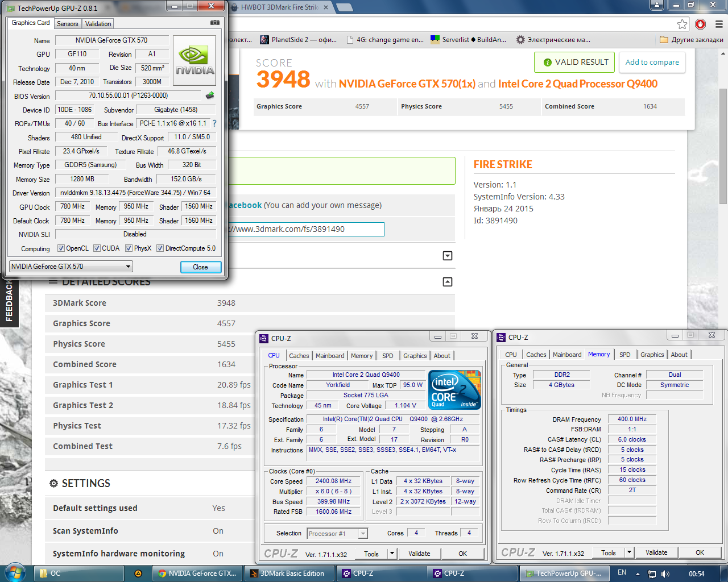Viewport: 728px width, 582px height.
Task: Click the FEEDBACK side tab
Action: coord(9,301)
